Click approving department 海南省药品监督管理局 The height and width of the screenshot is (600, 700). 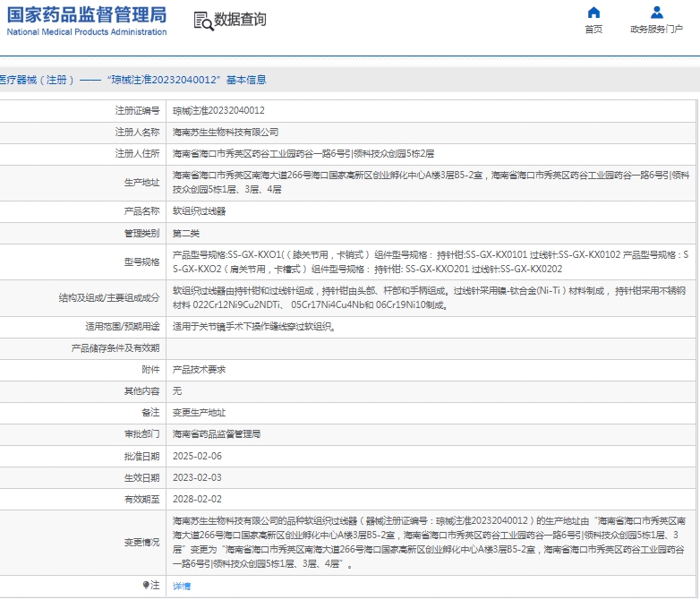click(217, 433)
